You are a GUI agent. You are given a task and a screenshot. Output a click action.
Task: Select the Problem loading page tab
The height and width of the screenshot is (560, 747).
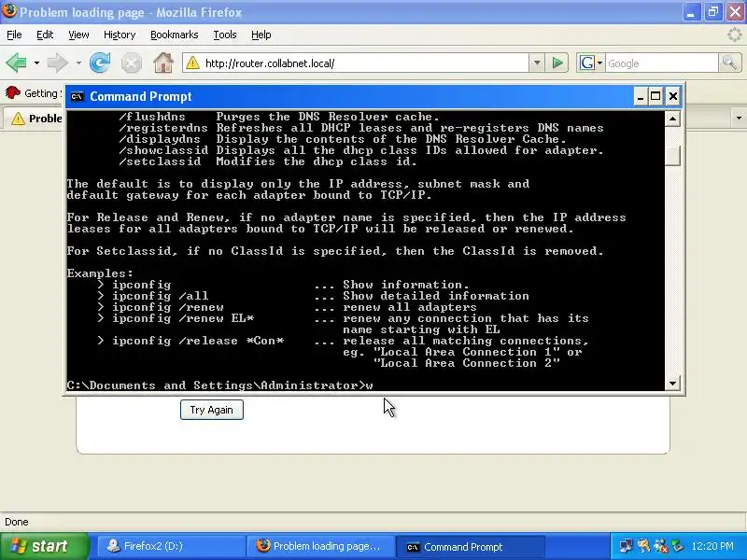tap(35, 119)
